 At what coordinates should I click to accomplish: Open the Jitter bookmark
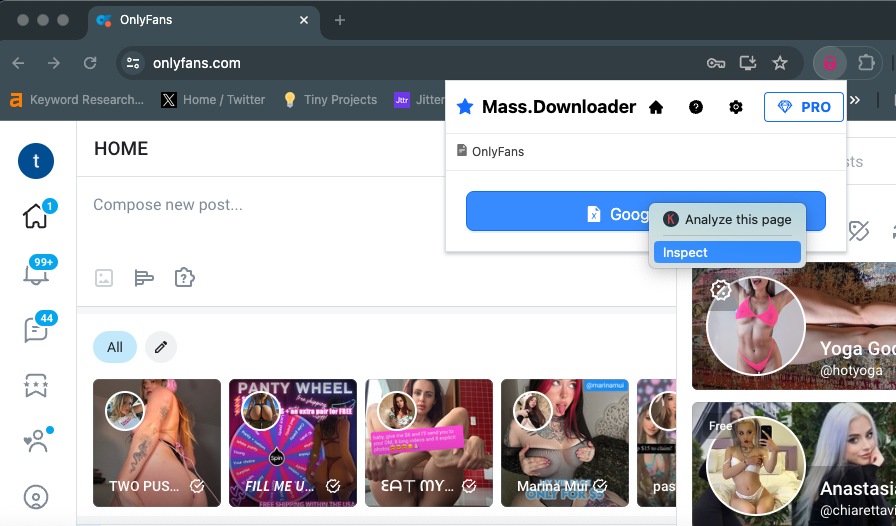click(x=419, y=100)
